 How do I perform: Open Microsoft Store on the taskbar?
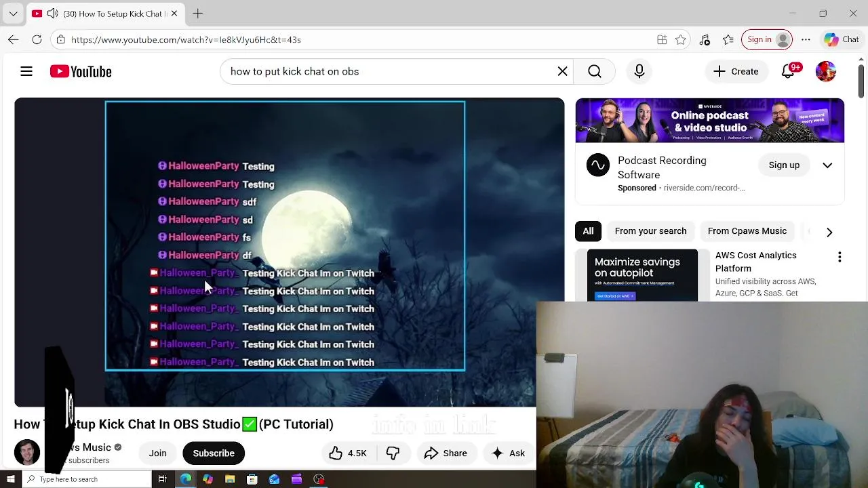tap(252, 479)
